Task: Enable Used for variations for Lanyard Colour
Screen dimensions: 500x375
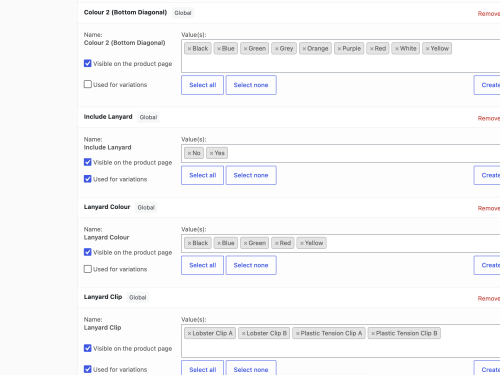Action: [88, 269]
